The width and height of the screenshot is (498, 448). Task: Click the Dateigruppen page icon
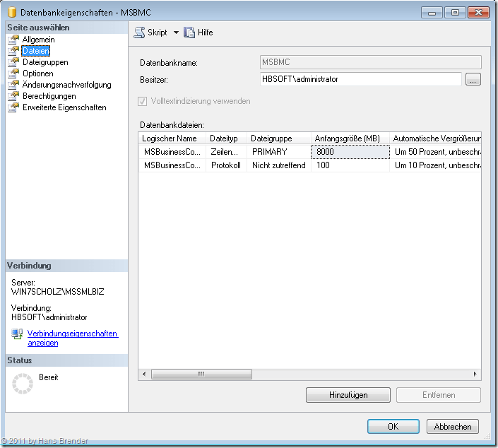(x=13, y=62)
